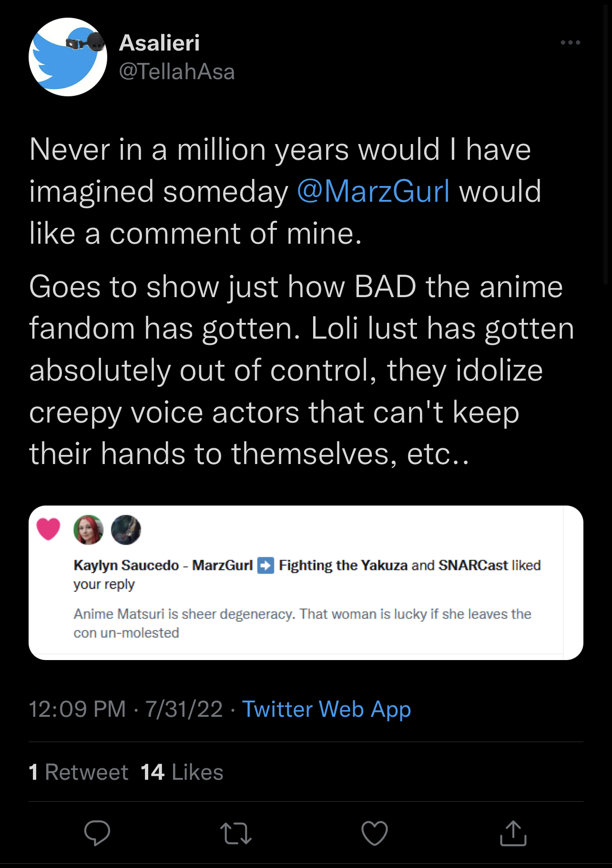View the dark second liker avatar
612x868 pixels.
click(x=126, y=530)
